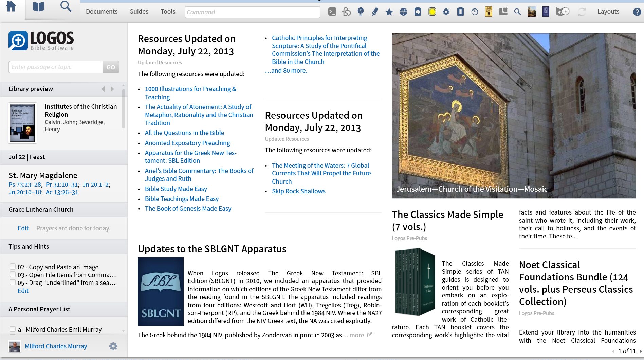Screen dimensions: 644x360
Task: Click the light bulb toolbar icon
Action: [x=361, y=12]
